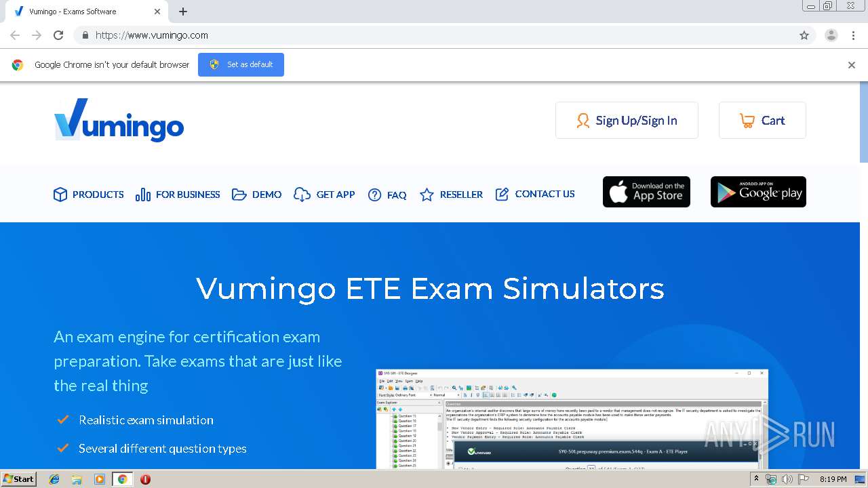Click Chrome taskbar icon
Viewport: 868px width, 488px height.
[x=122, y=479]
